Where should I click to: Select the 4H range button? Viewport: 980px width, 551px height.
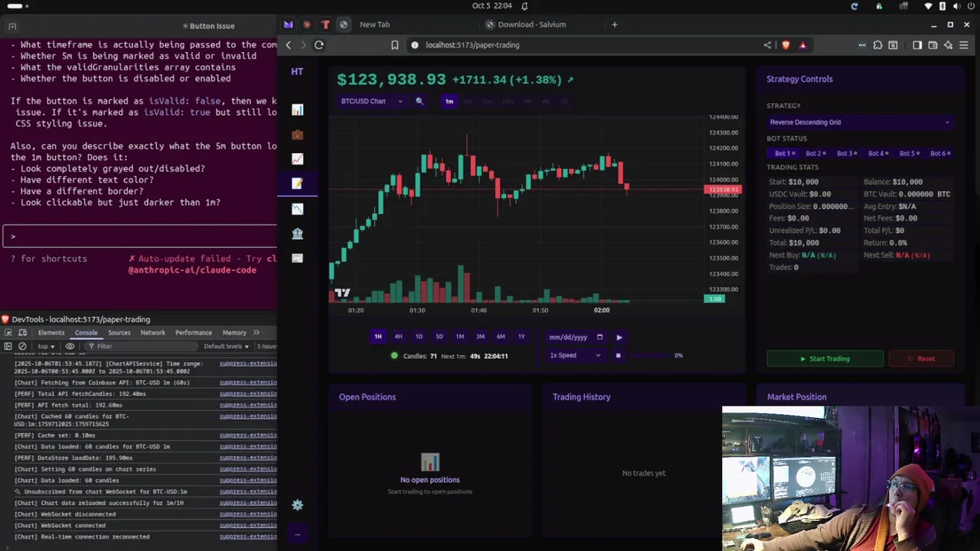[398, 337]
